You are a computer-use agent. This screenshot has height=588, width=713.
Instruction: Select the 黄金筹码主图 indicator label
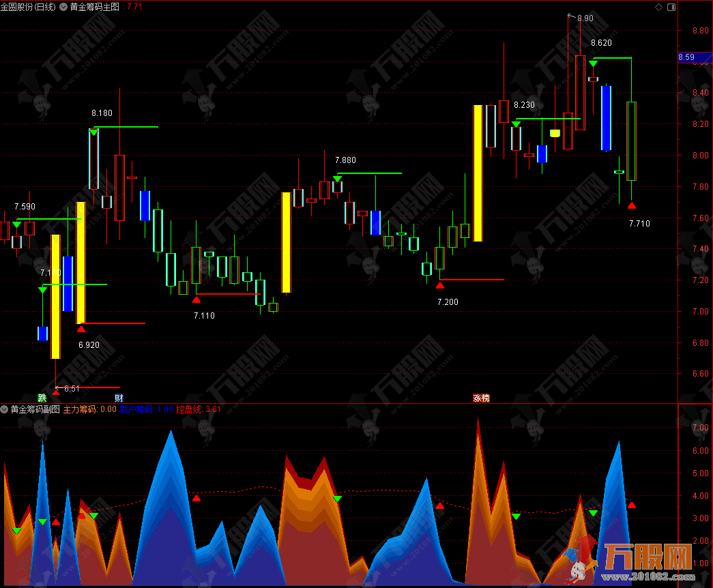(95, 7)
